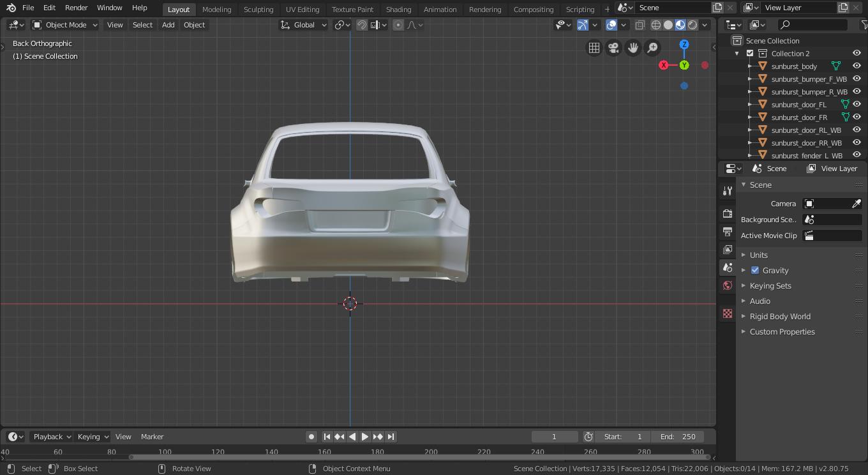868x475 pixels.
Task: Hide Collection 2 in viewport
Action: pyautogui.click(x=857, y=53)
